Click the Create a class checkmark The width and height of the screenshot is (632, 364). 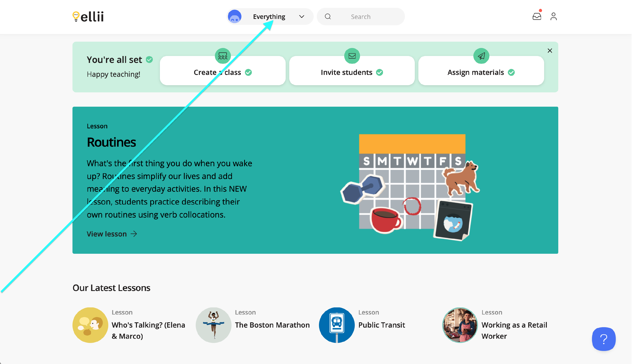(x=248, y=73)
